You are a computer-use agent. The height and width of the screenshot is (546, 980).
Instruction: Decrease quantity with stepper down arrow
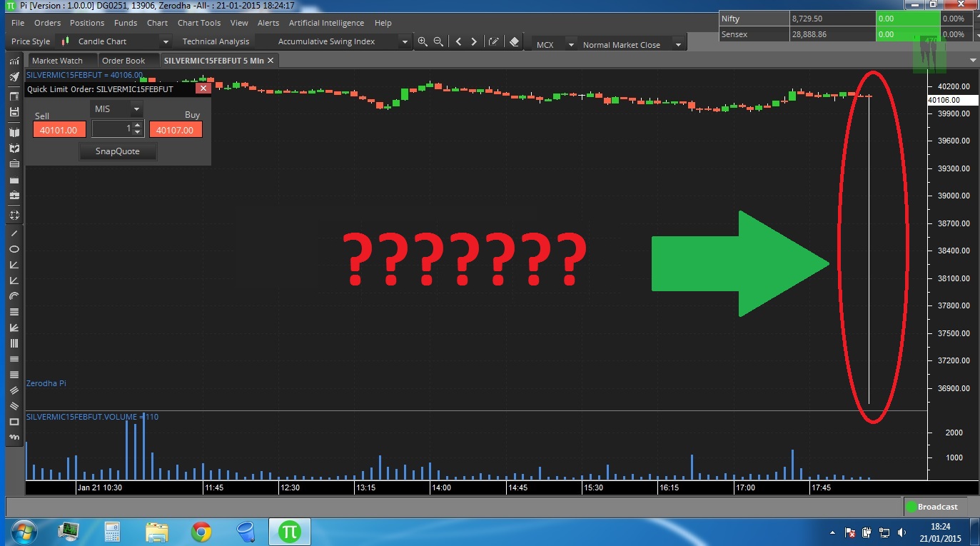[x=138, y=133]
